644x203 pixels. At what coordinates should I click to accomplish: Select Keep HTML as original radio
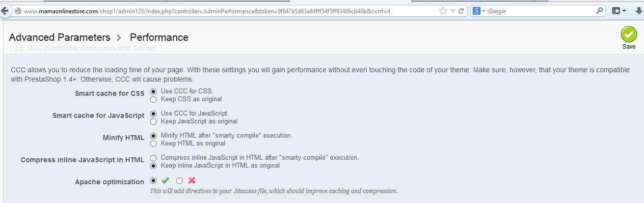point(153,144)
